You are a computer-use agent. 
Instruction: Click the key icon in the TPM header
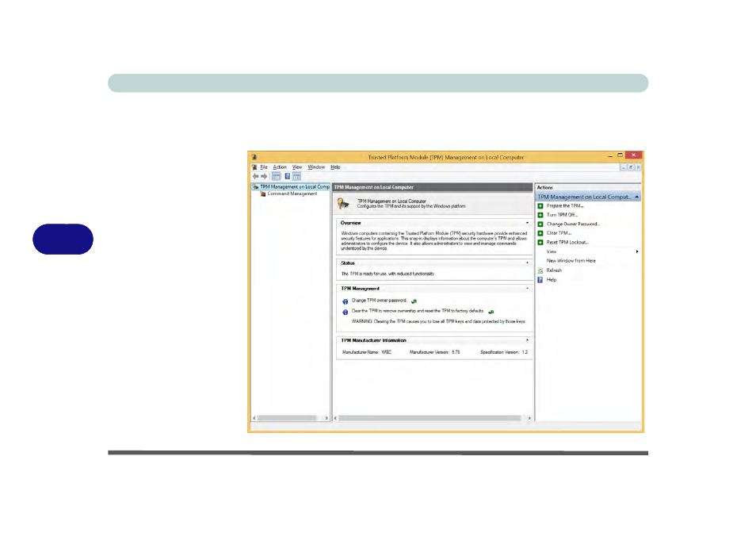(343, 204)
